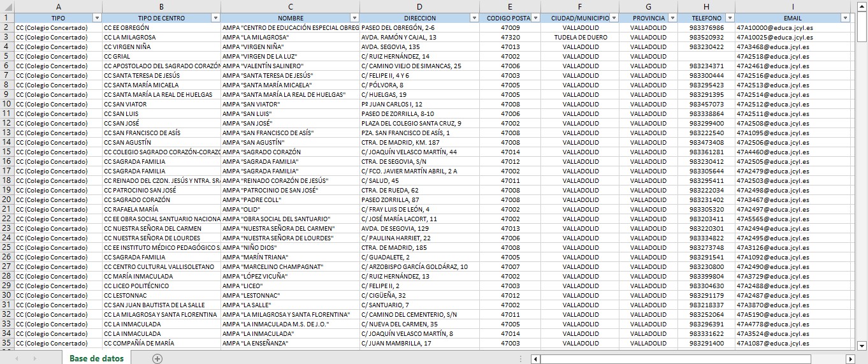The width and height of the screenshot is (868, 364).
Task: Click the previous sheet navigation arrow
Action: 17,359
